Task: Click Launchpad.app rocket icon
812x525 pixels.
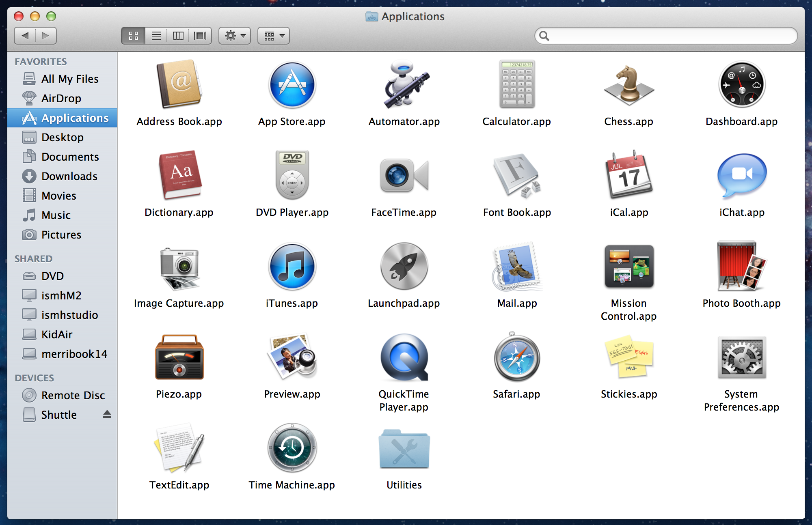Action: tap(405, 266)
